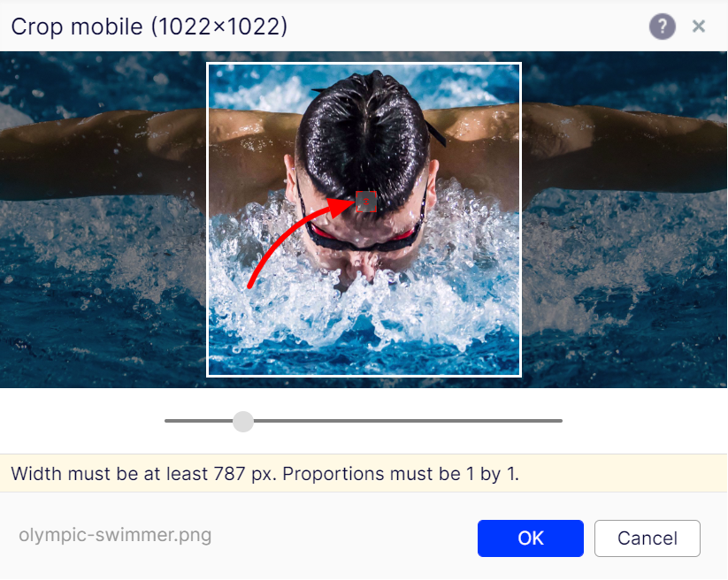This screenshot has height=580, width=728.
Task: Open the help question mark icon
Action: pos(662,27)
